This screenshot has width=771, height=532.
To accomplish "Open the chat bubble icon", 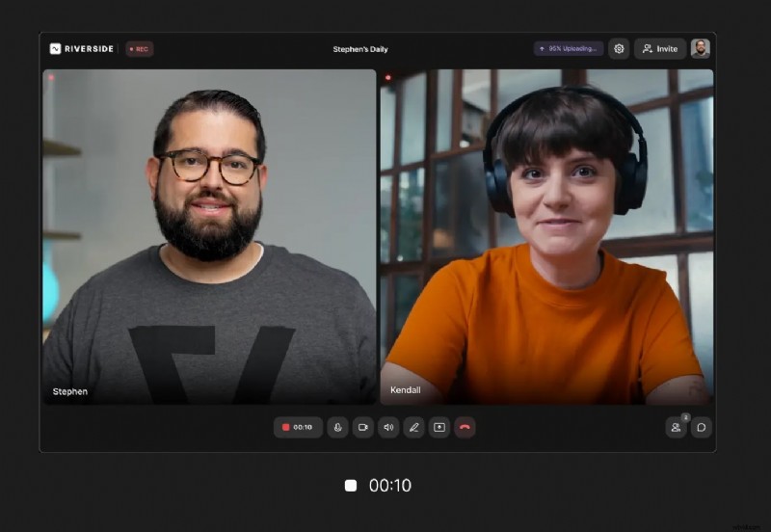I will pos(702,427).
